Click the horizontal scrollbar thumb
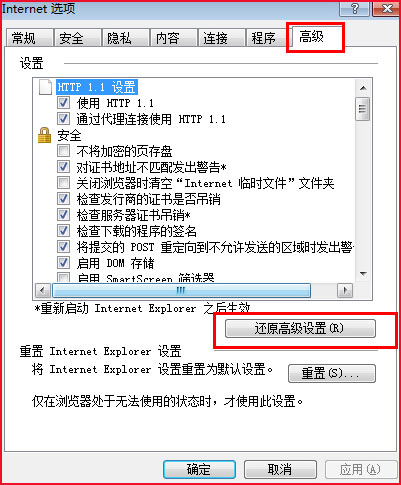The image size is (401, 485). click(x=181, y=291)
